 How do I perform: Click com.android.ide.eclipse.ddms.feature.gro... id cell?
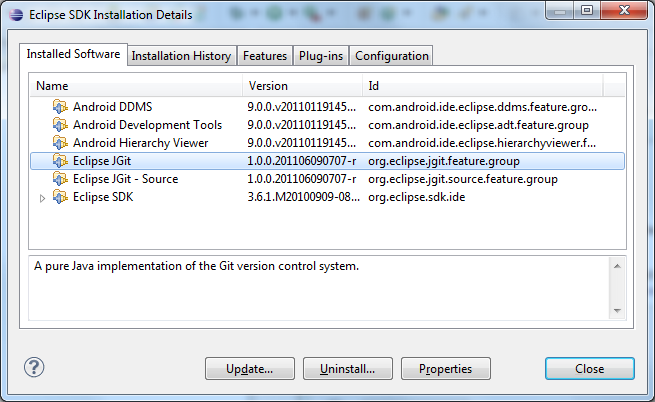(482, 107)
